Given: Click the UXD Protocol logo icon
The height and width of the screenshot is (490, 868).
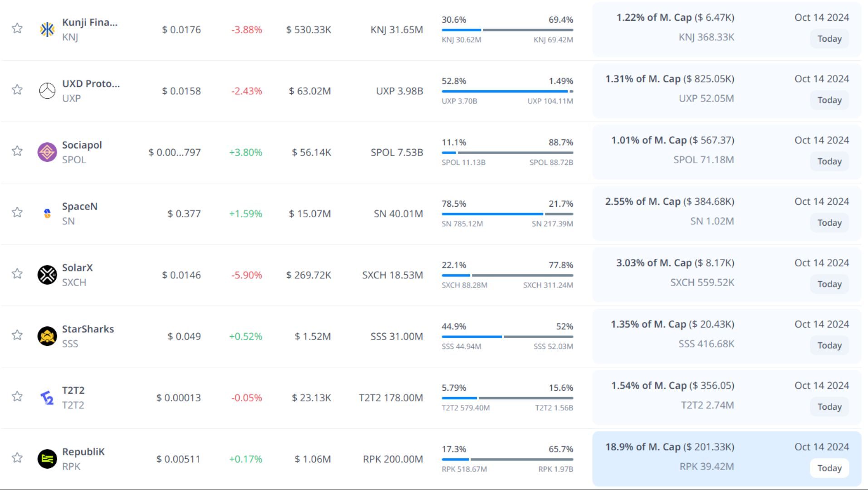Looking at the screenshot, I should pyautogui.click(x=47, y=91).
